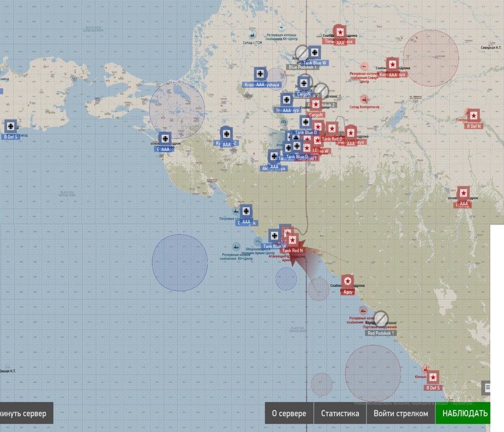Select the Timashevskaya red airfield icon

[340, 32]
